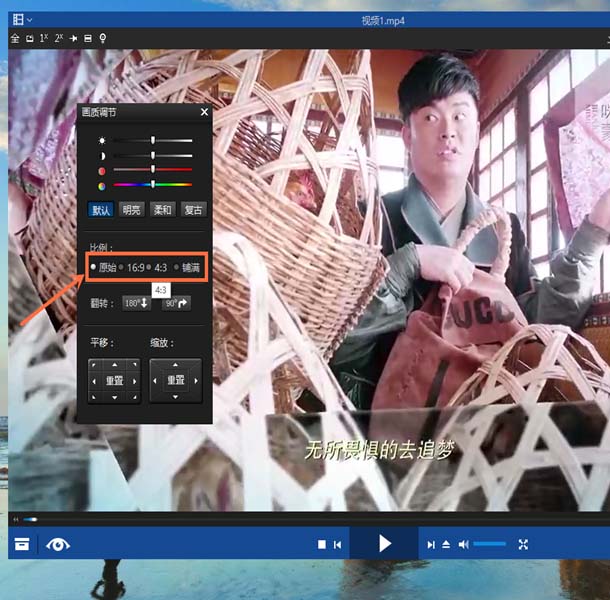The height and width of the screenshot is (600, 610).
Task: Click the multicolor hue icon
Action: [102, 186]
